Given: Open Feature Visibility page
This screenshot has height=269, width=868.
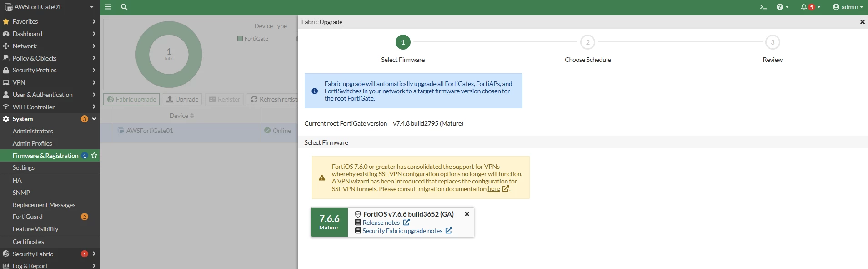Looking at the screenshot, I should [x=50, y=229].
